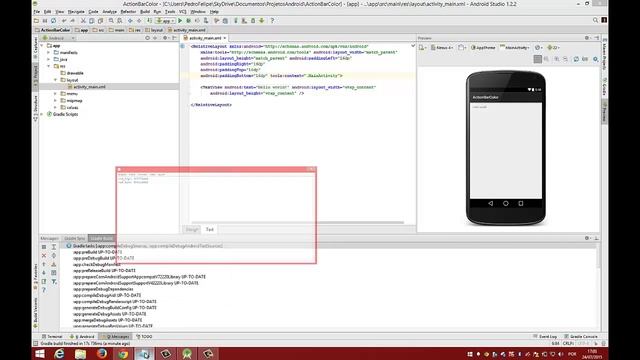Click the Preview panel settings gear
This screenshot has width=640, height=360.
pos(587,38)
